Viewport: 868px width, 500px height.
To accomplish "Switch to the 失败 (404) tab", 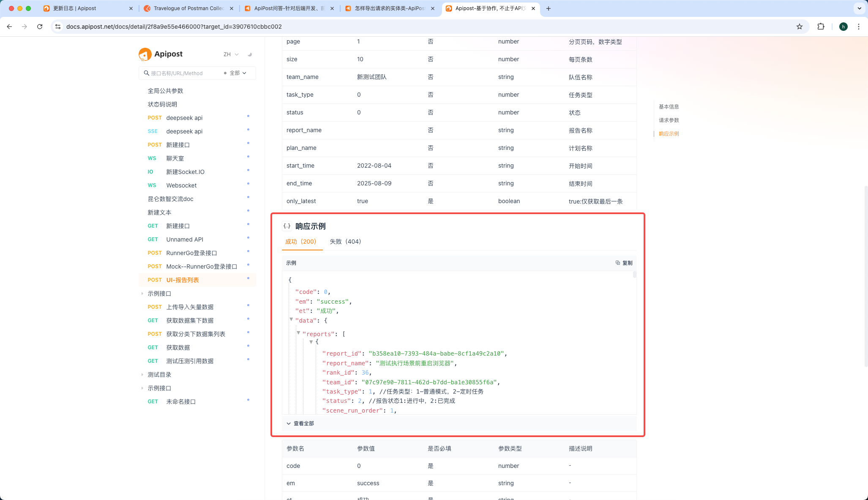I will coord(345,242).
